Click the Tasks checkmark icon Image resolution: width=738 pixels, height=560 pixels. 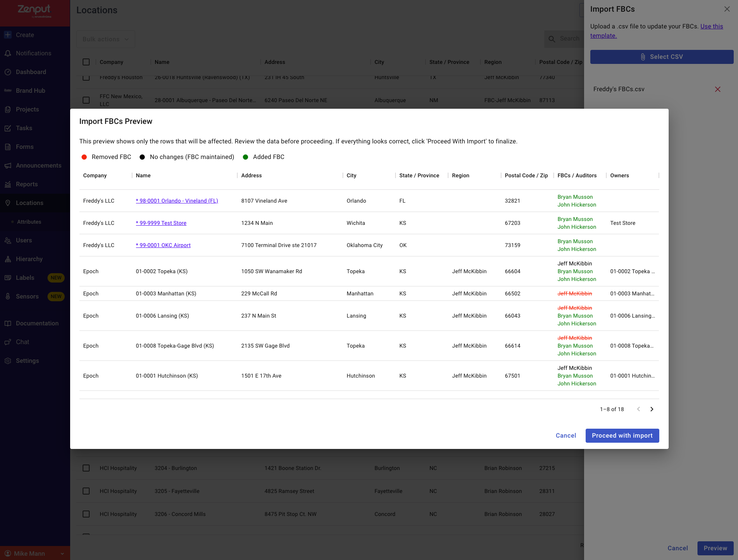tap(8, 128)
